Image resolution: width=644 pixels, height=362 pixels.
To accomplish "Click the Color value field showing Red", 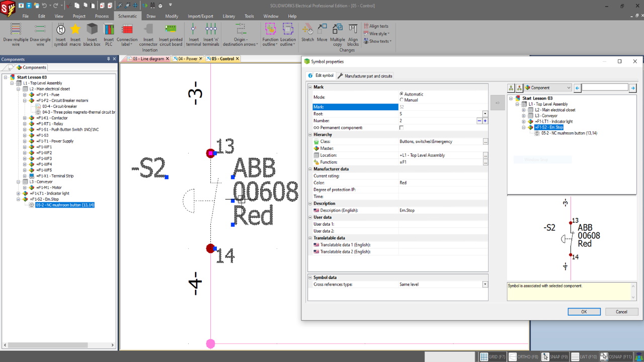I will coord(443,183).
